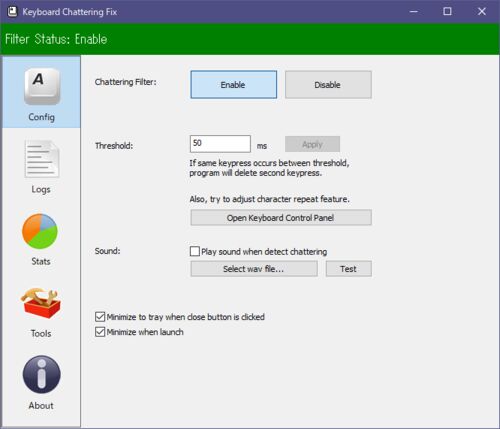Open the Config section keyboard key icon
The width and height of the screenshot is (500, 429).
(42, 87)
